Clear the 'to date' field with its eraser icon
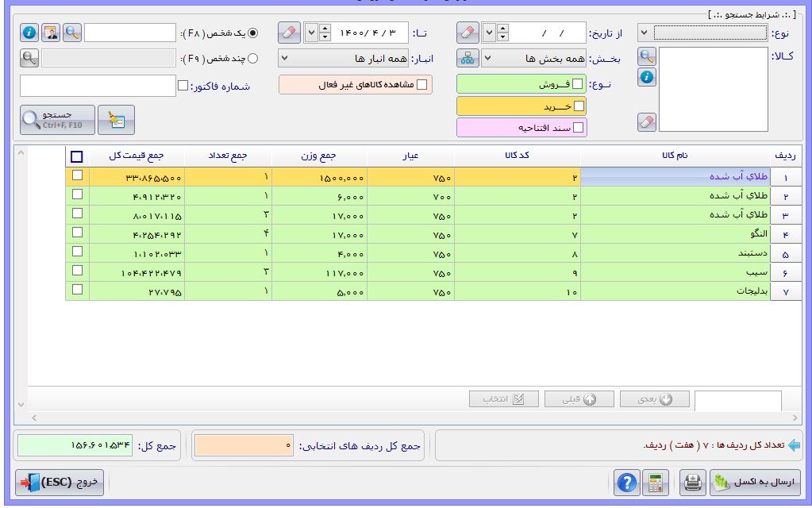The width and height of the screenshot is (812, 508). [290, 33]
